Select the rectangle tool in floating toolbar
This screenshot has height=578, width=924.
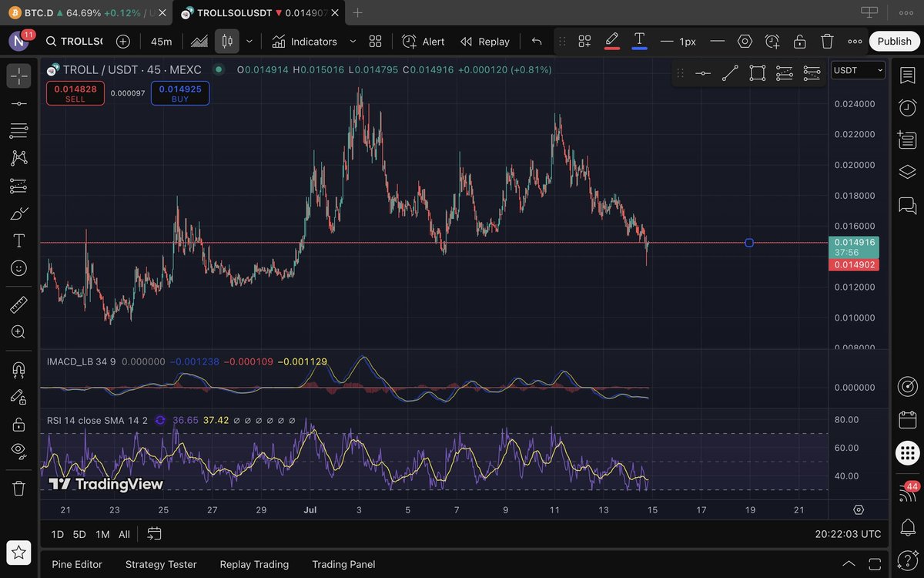758,73
